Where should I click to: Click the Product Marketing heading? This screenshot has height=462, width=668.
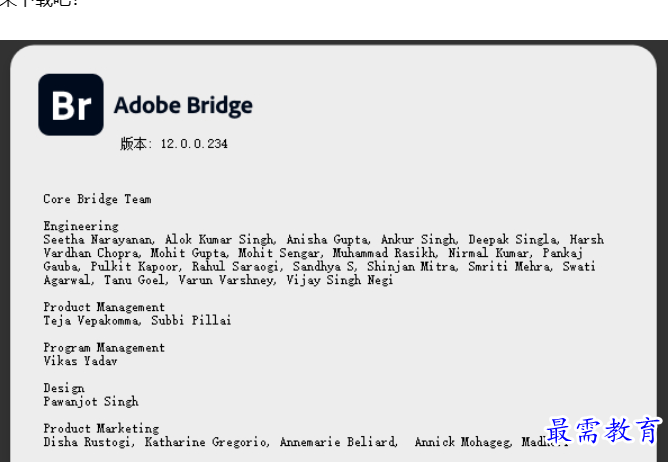(x=100, y=429)
